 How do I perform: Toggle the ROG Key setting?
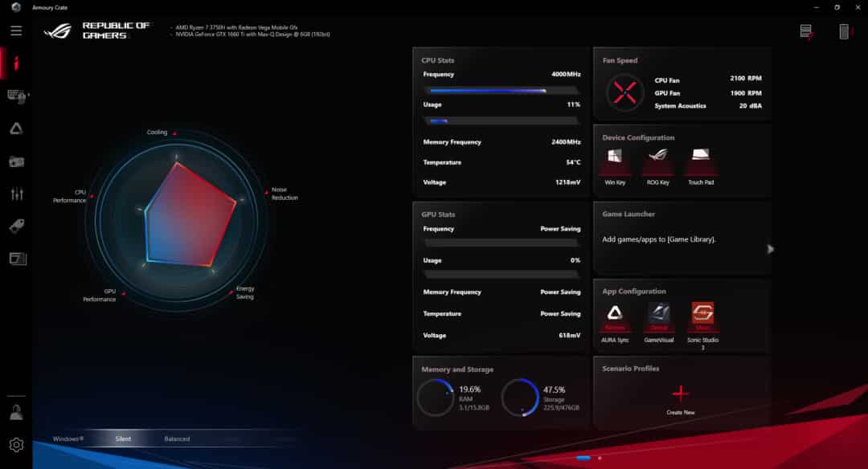(657, 166)
